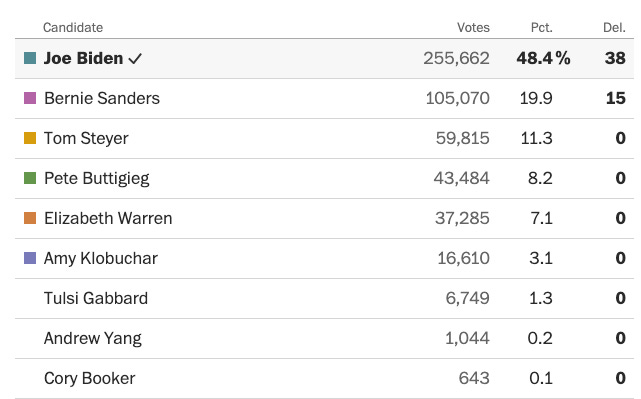The height and width of the screenshot is (399, 641).
Task: Click the Votes column header
Action: pyautogui.click(x=473, y=27)
